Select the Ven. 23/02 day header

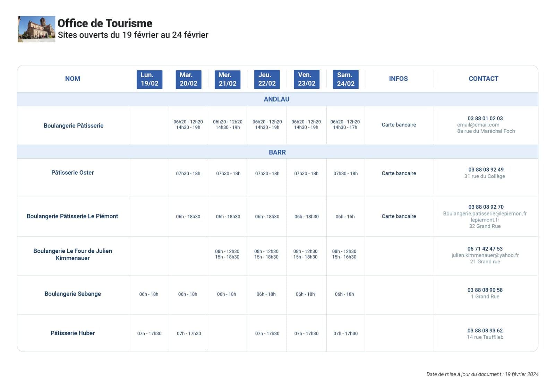click(307, 79)
